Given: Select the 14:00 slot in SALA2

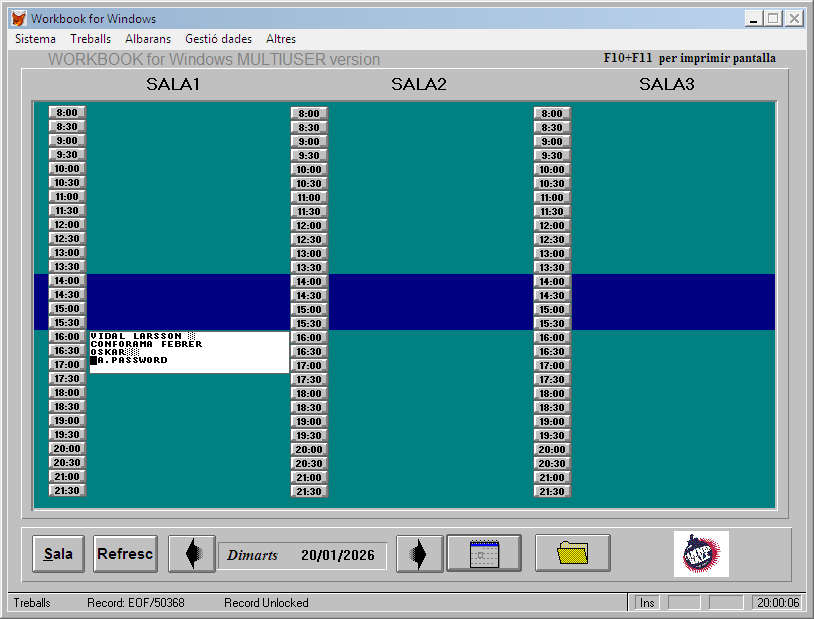Looking at the screenshot, I should [x=309, y=282].
